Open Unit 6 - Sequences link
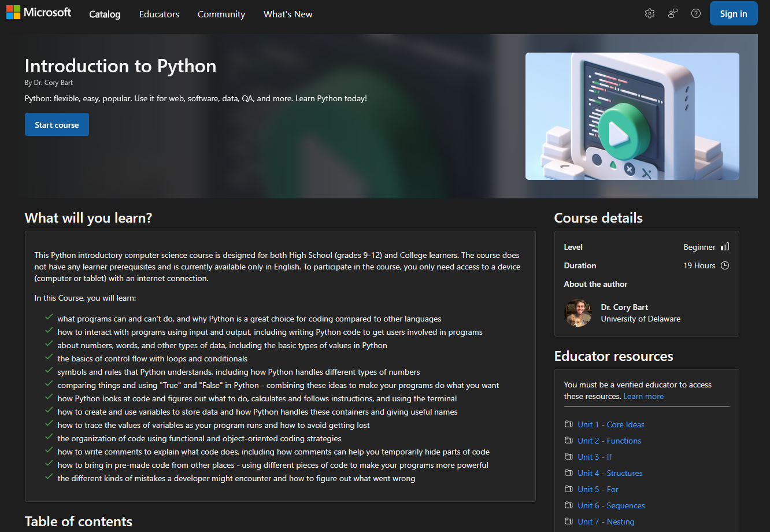Viewport: 770px width, 532px height. click(x=611, y=505)
